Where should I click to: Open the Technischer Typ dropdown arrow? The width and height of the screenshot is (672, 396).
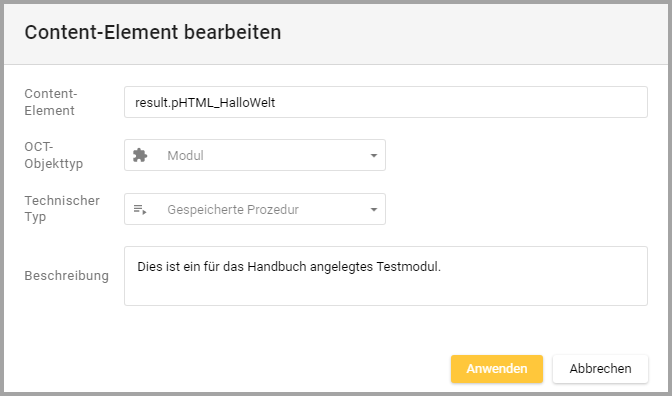click(374, 210)
